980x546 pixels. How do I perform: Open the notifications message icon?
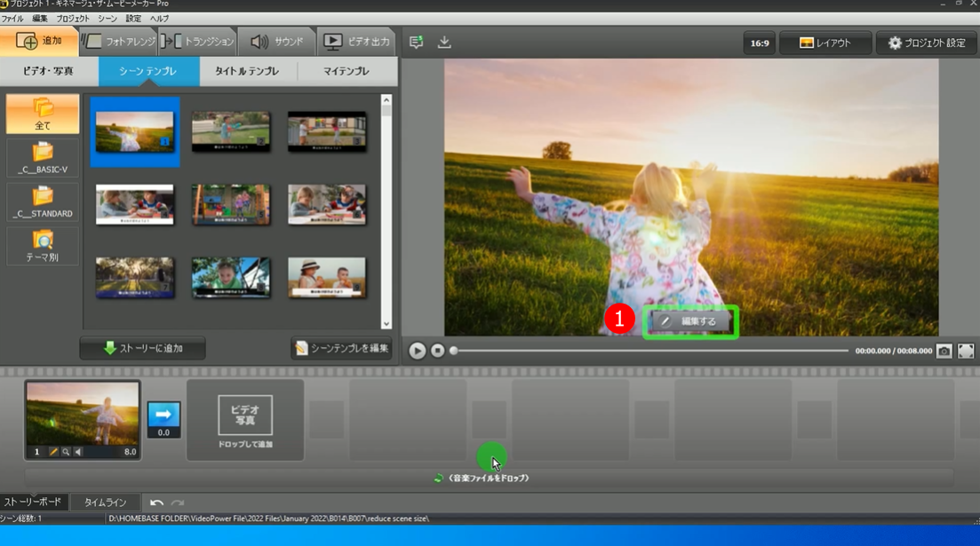click(x=417, y=43)
